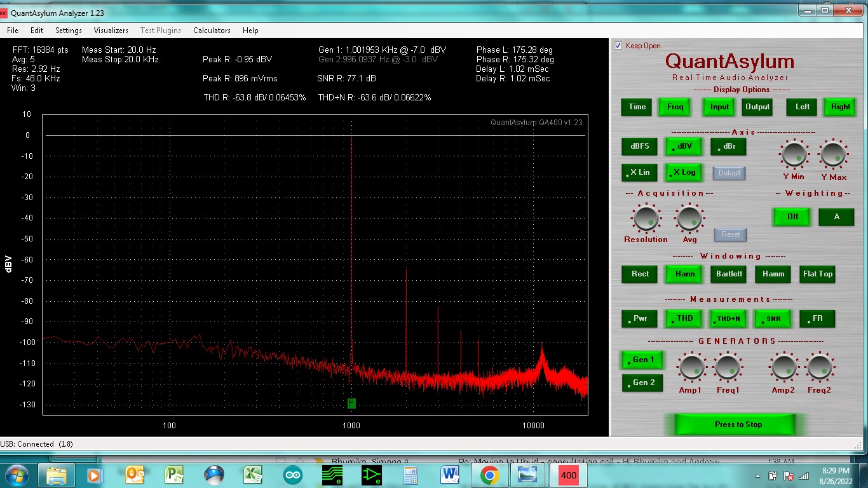Click the Press to Stop button
Image resolution: width=868 pixels, height=488 pixels.
click(735, 424)
